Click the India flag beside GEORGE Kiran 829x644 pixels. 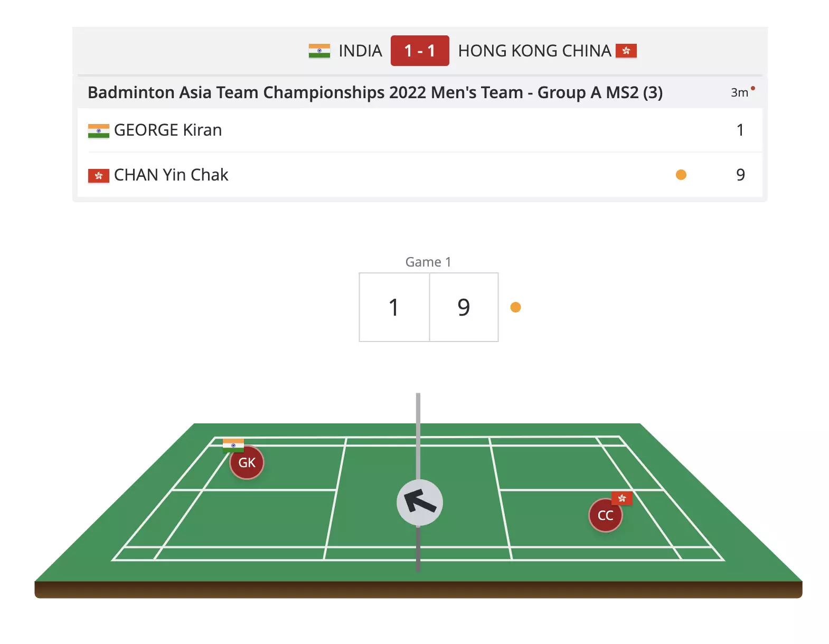tap(98, 131)
